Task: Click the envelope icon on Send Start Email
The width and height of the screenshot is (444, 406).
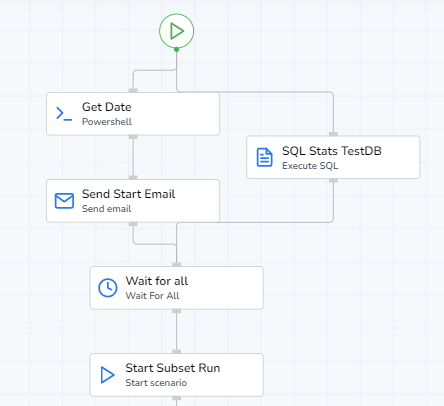Action: 64,201
